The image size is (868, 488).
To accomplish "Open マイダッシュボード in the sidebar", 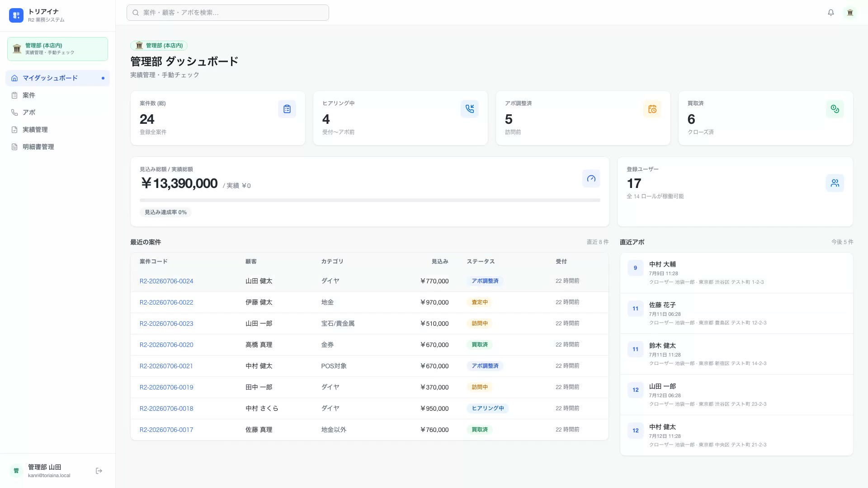I will (x=57, y=78).
